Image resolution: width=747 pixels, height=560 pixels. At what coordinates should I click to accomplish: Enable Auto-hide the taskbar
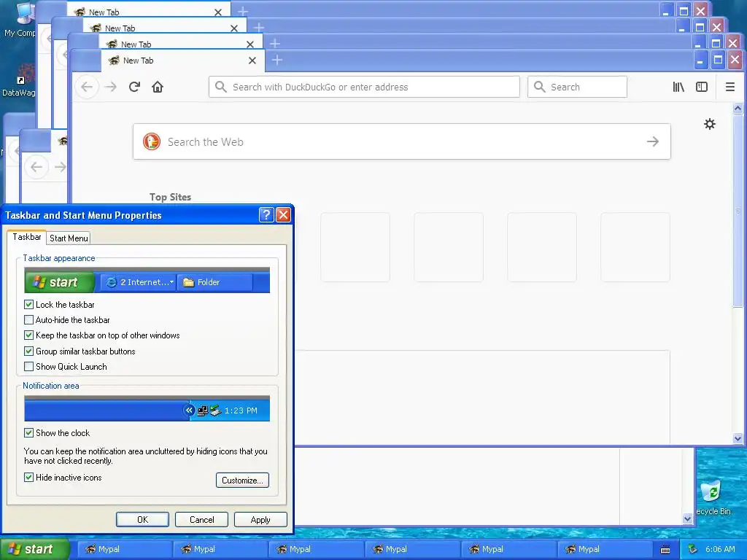coord(28,320)
